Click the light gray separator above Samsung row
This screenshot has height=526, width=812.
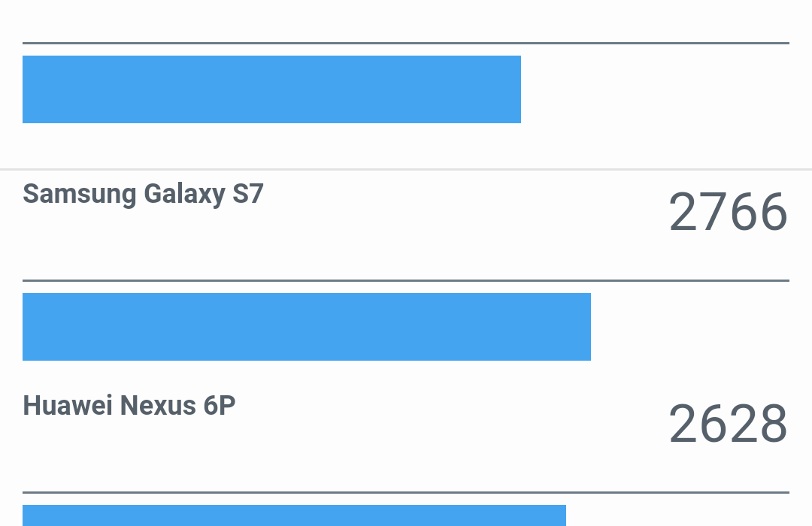(x=406, y=169)
